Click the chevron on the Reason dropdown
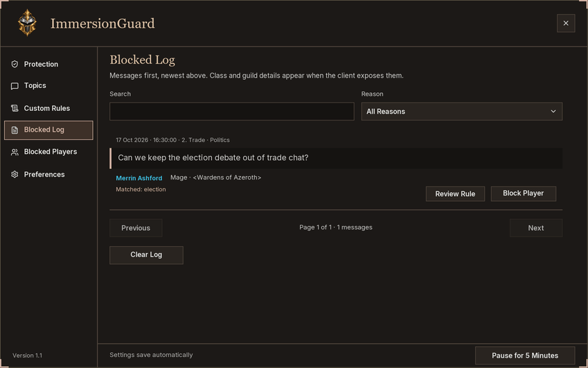 (x=553, y=112)
